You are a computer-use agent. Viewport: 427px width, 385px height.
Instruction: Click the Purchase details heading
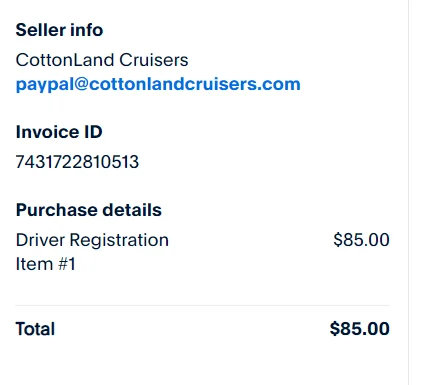click(x=89, y=210)
